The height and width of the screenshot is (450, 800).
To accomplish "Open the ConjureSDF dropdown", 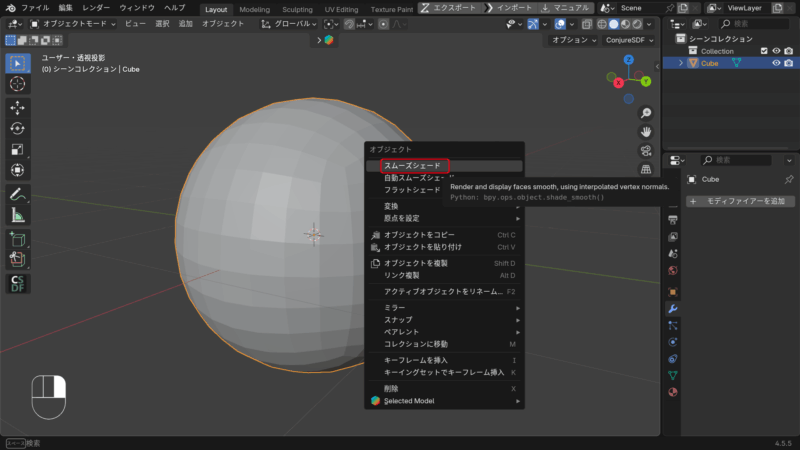I will click(630, 40).
